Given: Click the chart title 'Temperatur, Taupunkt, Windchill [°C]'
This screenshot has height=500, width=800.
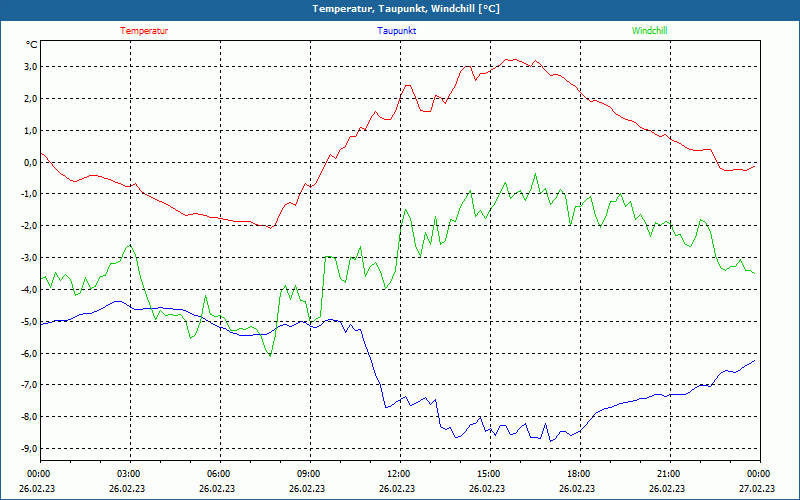Looking at the screenshot, I should [405, 9].
